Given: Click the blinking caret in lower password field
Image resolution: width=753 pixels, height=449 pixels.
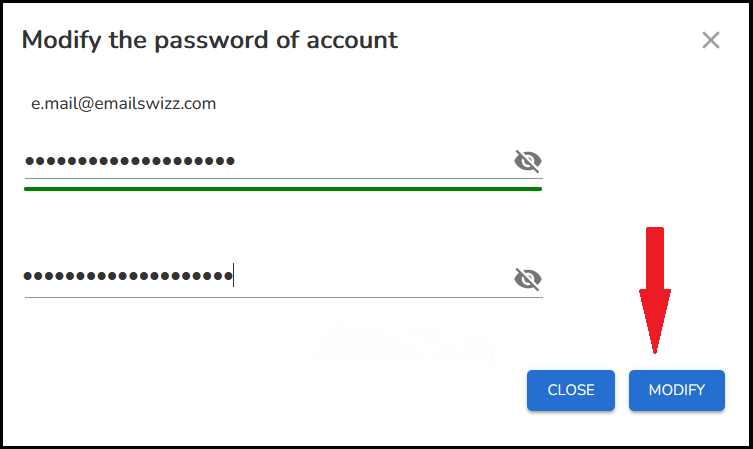Looking at the screenshot, I should 233,275.
